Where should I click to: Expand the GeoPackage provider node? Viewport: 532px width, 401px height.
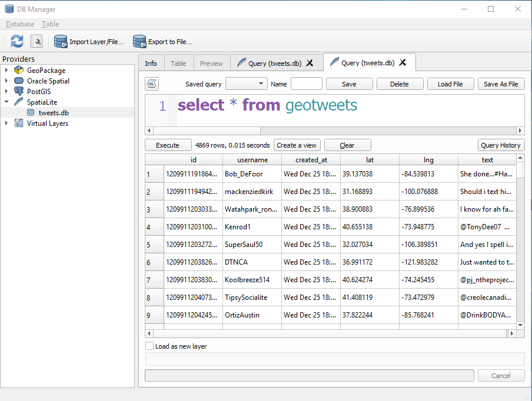click(6, 71)
